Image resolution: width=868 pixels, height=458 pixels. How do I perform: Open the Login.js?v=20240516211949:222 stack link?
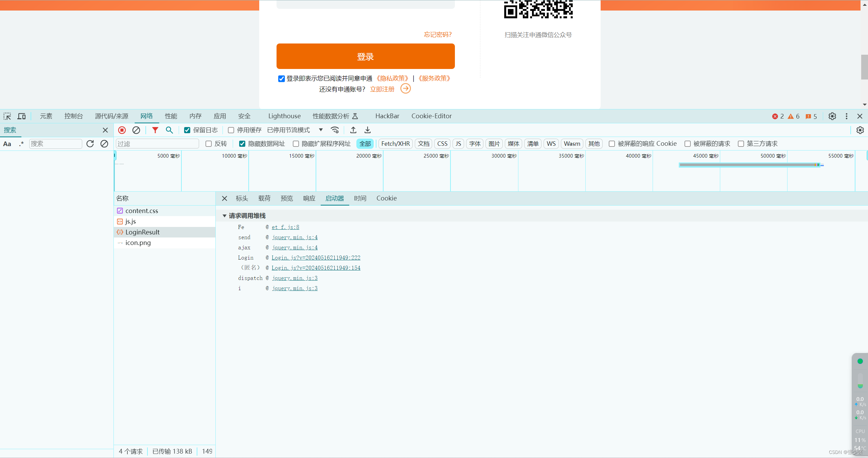[x=316, y=258]
